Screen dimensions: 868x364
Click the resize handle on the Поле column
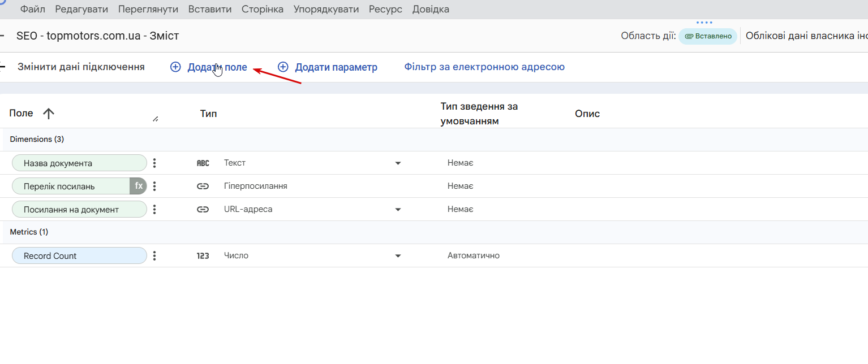tap(156, 119)
